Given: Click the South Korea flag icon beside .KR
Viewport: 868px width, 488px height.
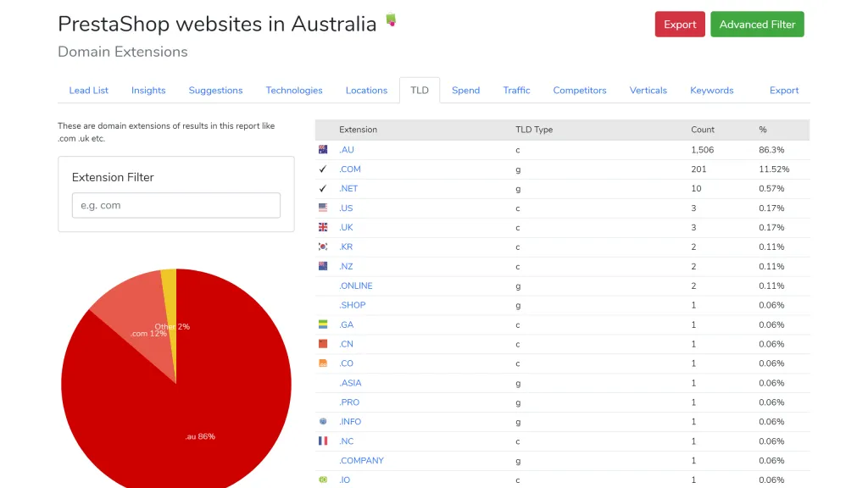Looking at the screenshot, I should click(x=323, y=247).
